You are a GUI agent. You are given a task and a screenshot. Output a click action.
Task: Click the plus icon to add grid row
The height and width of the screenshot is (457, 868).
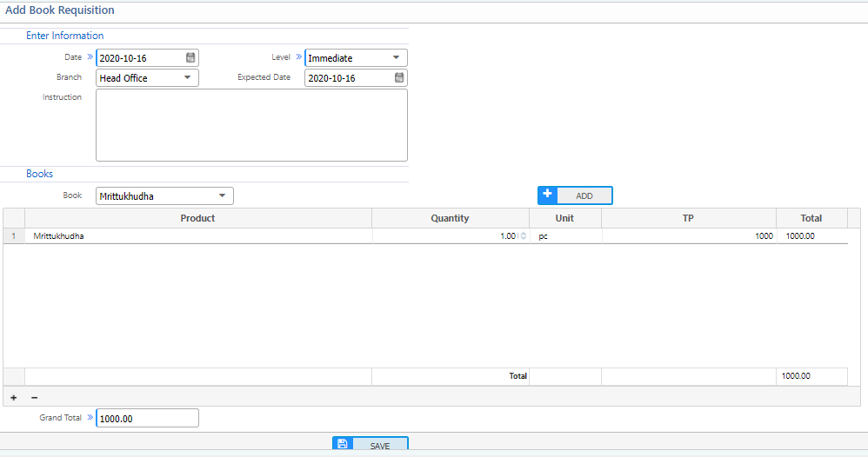pyautogui.click(x=13, y=397)
